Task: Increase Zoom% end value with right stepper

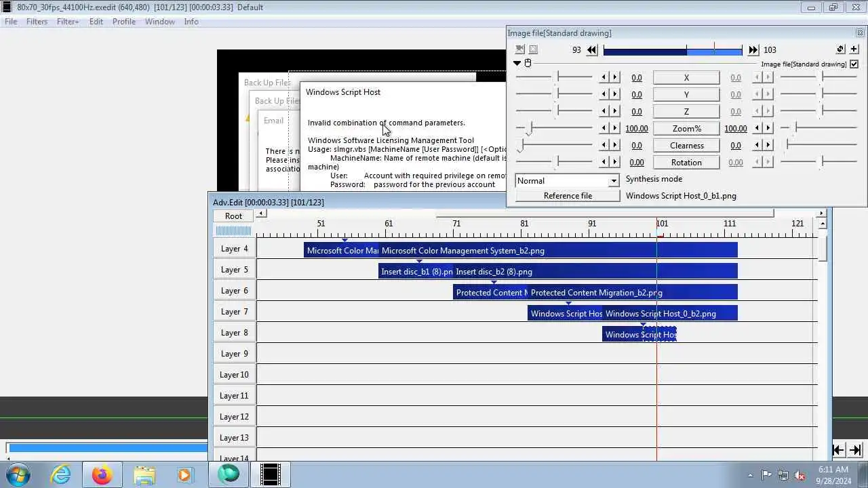Action: 768,128
